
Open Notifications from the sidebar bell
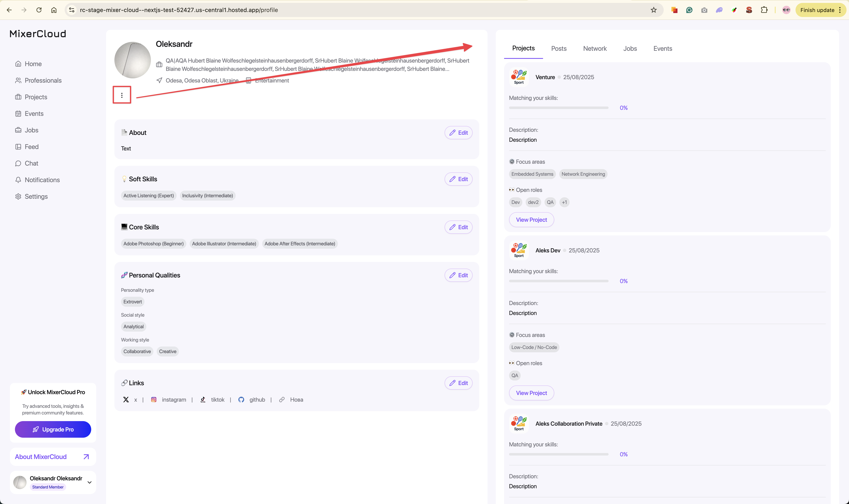[x=18, y=180]
